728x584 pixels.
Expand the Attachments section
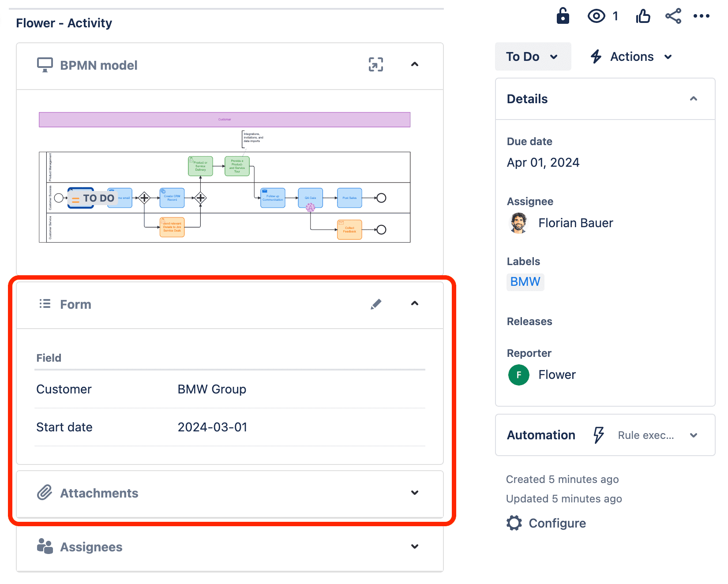414,493
